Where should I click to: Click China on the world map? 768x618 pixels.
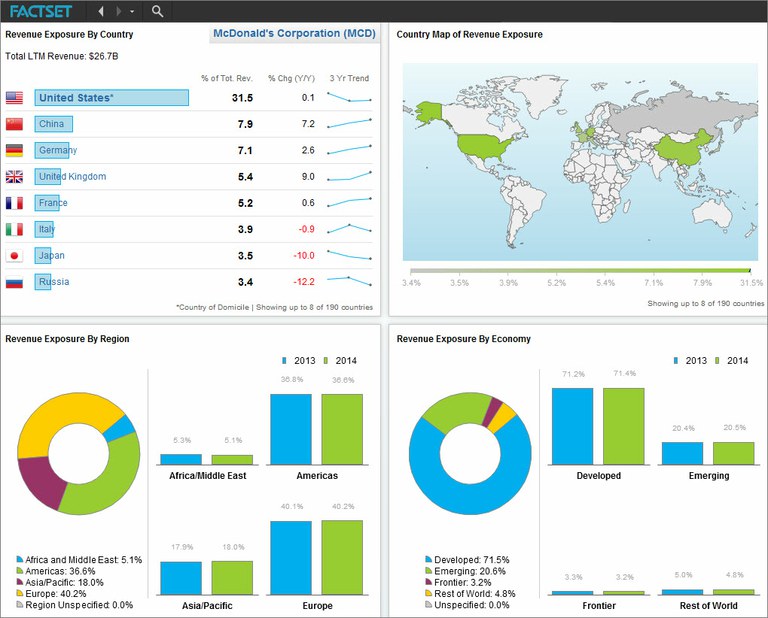[683, 148]
